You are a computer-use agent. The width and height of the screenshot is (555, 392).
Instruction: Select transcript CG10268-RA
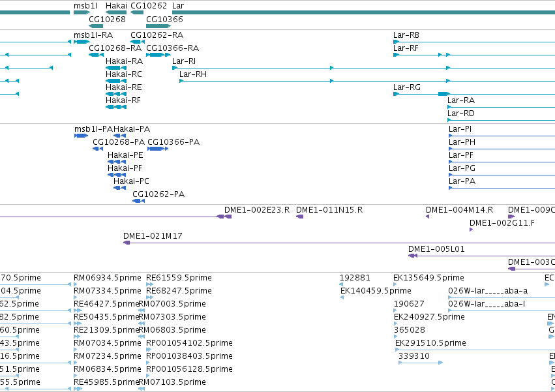(x=115, y=48)
